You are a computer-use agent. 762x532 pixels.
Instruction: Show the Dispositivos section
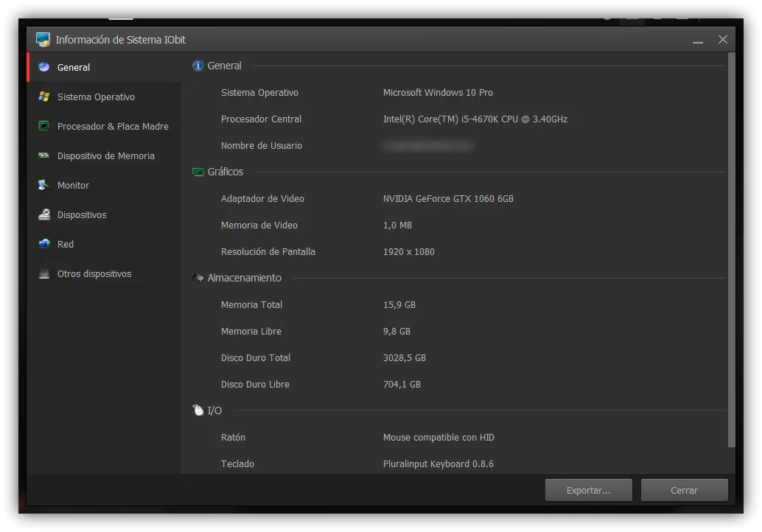coord(104,214)
